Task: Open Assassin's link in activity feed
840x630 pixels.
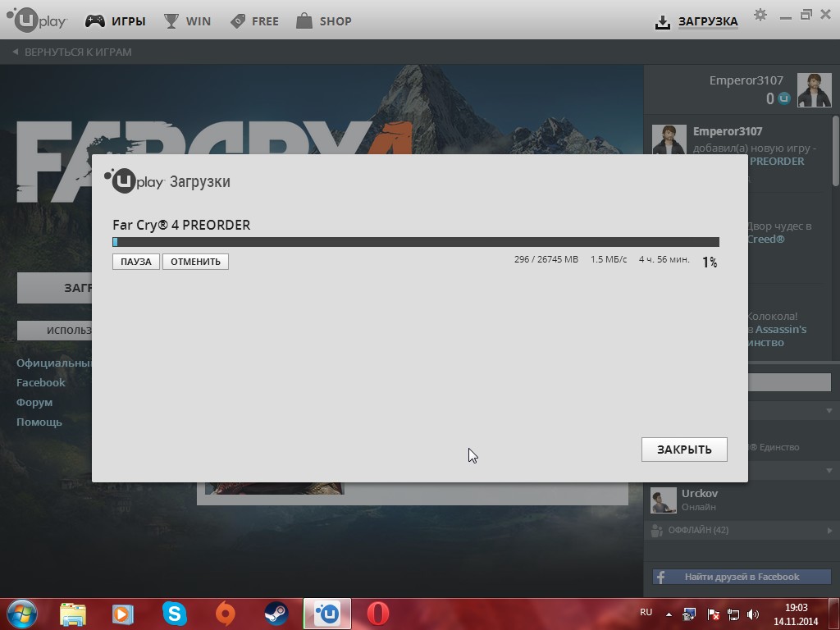Action: click(x=781, y=330)
